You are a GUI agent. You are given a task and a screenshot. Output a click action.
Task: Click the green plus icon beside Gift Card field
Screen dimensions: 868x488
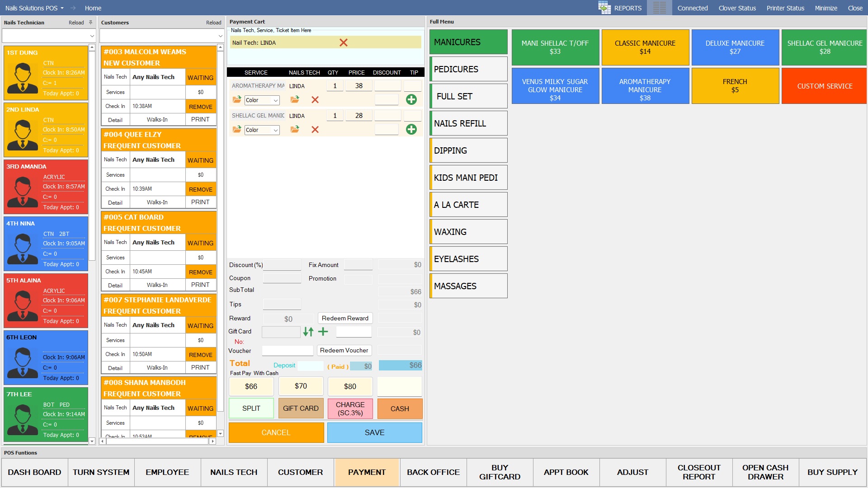point(324,332)
